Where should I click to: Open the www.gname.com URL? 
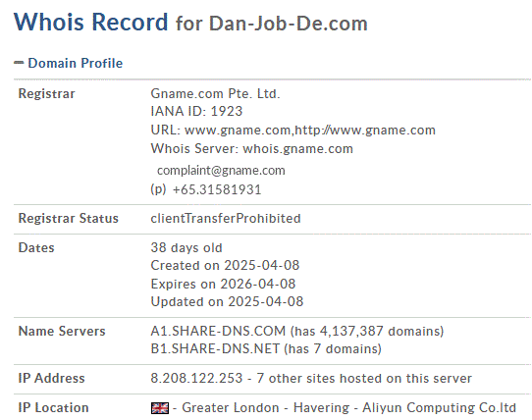tap(238, 131)
